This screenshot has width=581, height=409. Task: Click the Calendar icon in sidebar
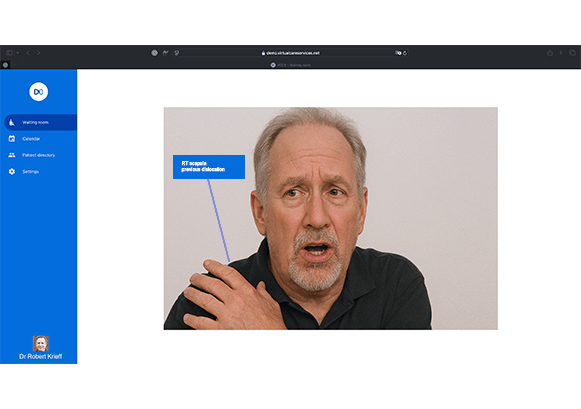(12, 139)
